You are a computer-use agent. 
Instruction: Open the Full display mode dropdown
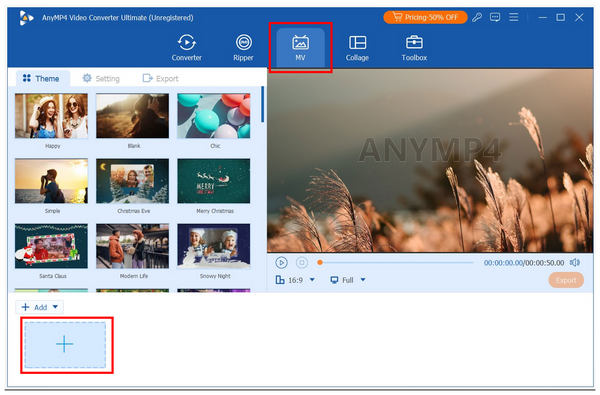[x=348, y=280]
